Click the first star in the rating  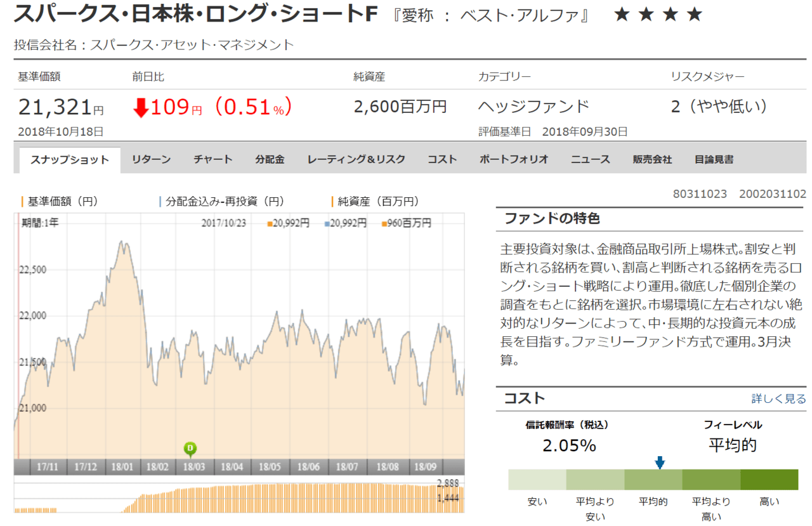[x=622, y=15]
